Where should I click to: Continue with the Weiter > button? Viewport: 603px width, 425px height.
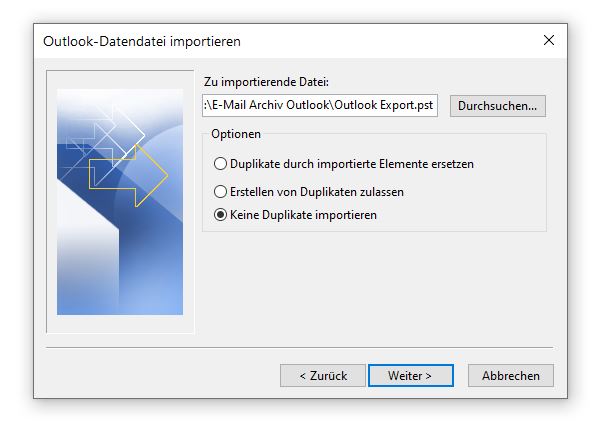[411, 375]
